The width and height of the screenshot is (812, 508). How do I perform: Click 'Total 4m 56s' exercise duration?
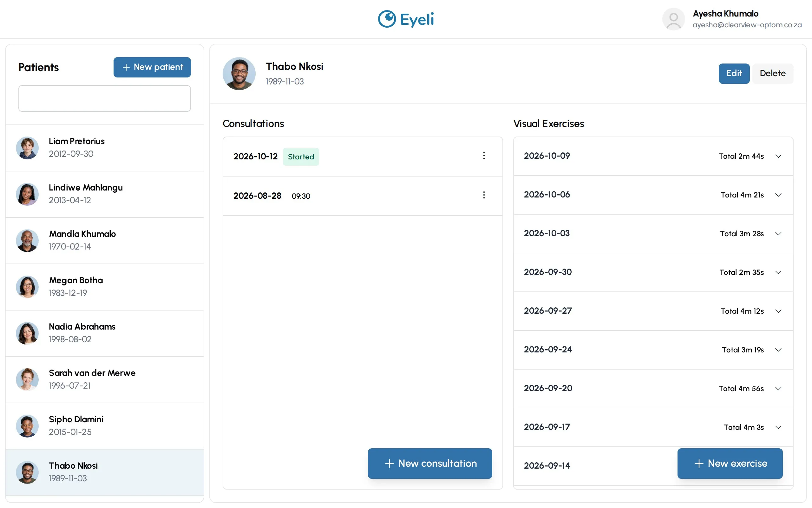pos(741,388)
